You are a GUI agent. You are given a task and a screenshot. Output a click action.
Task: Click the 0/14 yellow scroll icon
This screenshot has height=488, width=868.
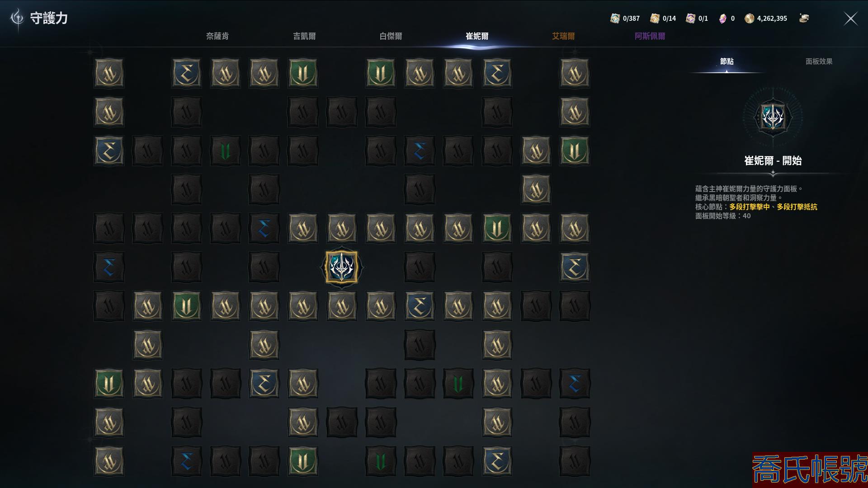point(655,19)
